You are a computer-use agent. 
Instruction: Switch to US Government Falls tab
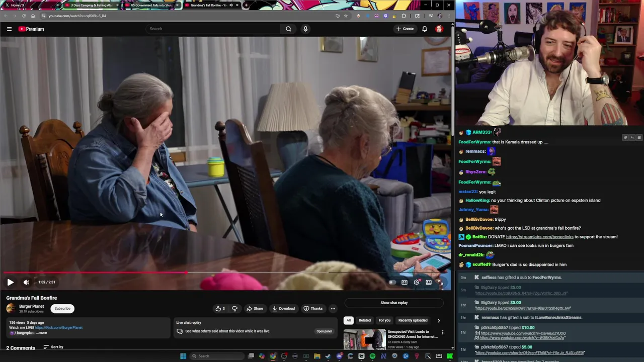151,5
